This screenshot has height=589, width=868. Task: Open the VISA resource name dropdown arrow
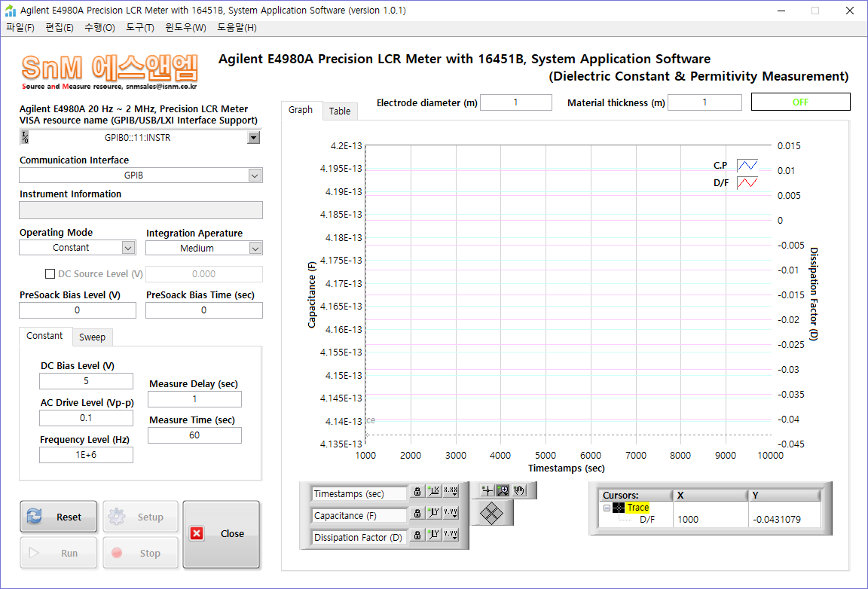253,138
